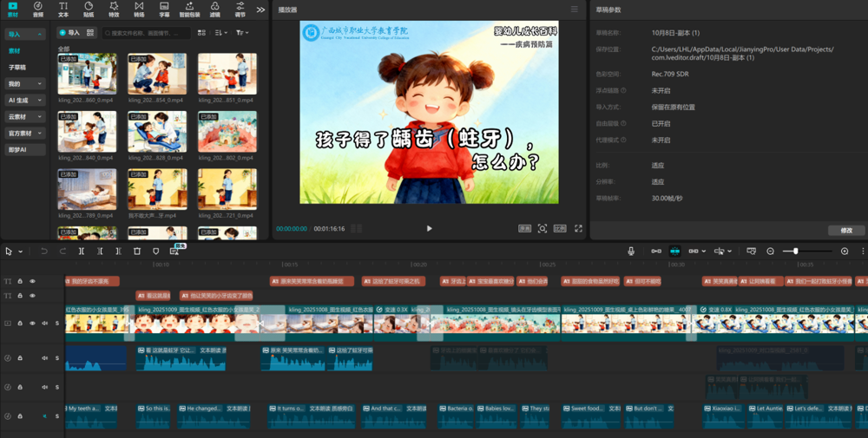Unmute audio track with English voice clips
868x438 pixels.
click(45, 415)
